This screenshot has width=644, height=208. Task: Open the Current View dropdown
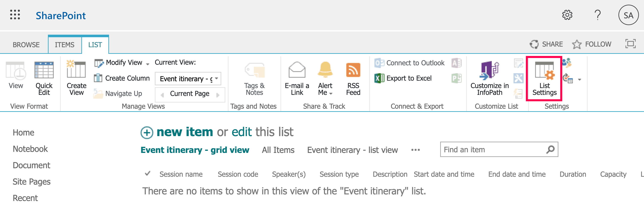tap(217, 78)
